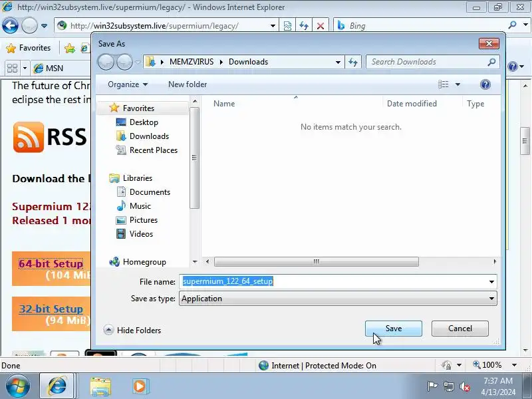The width and height of the screenshot is (532, 399).
Task: Click Bing search magnifier icon
Action: pyautogui.click(x=512, y=25)
